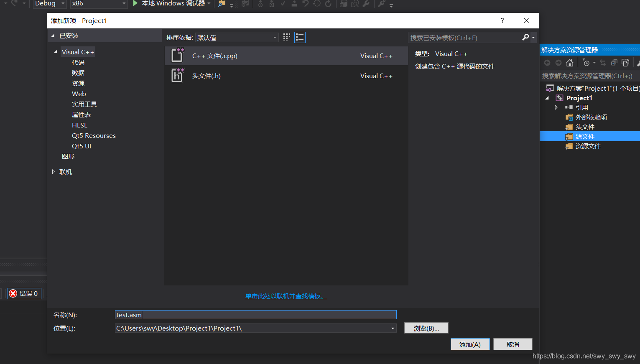This screenshot has width=640, height=364.
Task: Click the refresh arrow icon in toolbar
Action: [328, 4]
